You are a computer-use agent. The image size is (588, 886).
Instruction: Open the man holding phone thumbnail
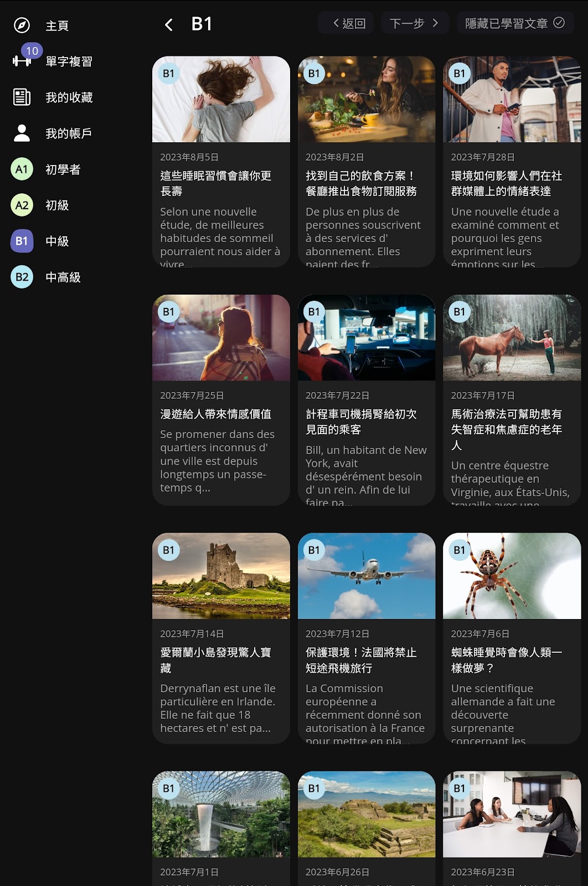pyautogui.click(x=512, y=99)
